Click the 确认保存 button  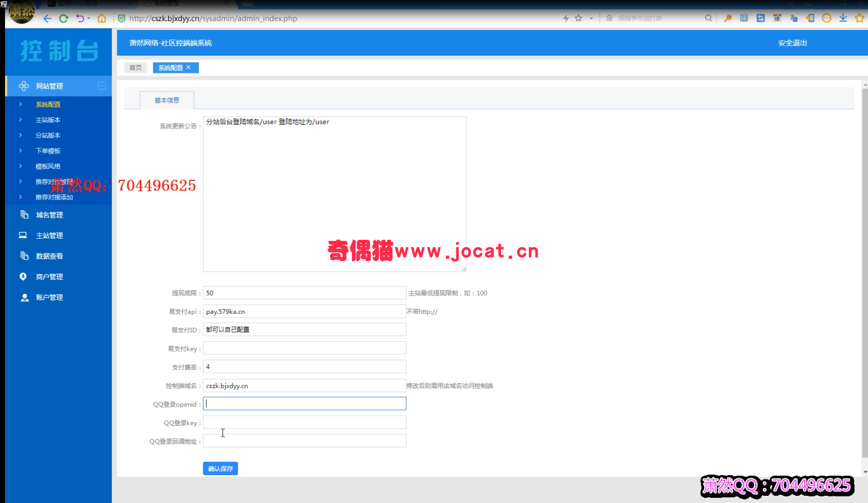tap(220, 469)
